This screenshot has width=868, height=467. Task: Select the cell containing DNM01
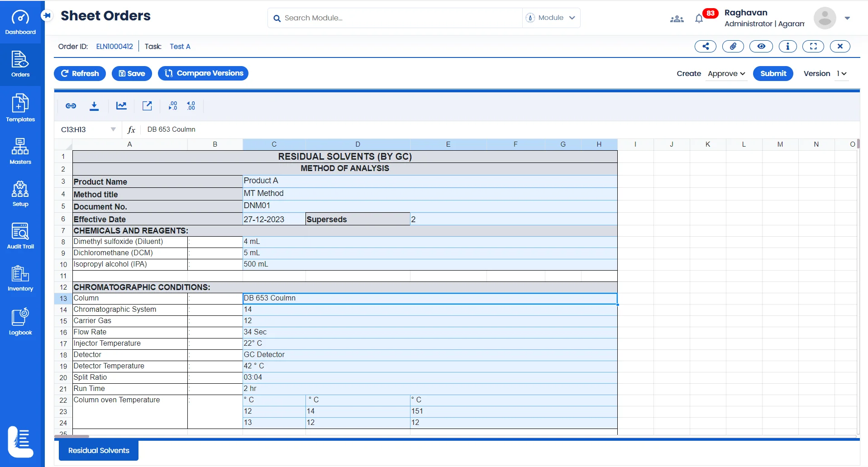[430, 206]
